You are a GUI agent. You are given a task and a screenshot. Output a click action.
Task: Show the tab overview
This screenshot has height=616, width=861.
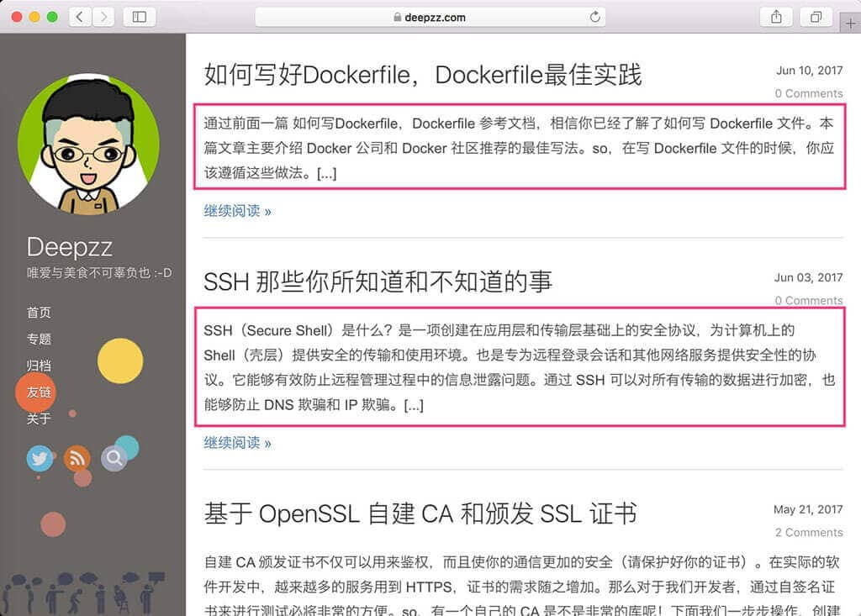pyautogui.click(x=816, y=17)
